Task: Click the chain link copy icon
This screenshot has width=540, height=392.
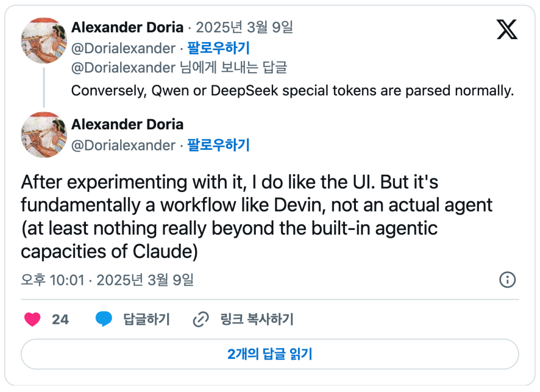Action: 201,319
